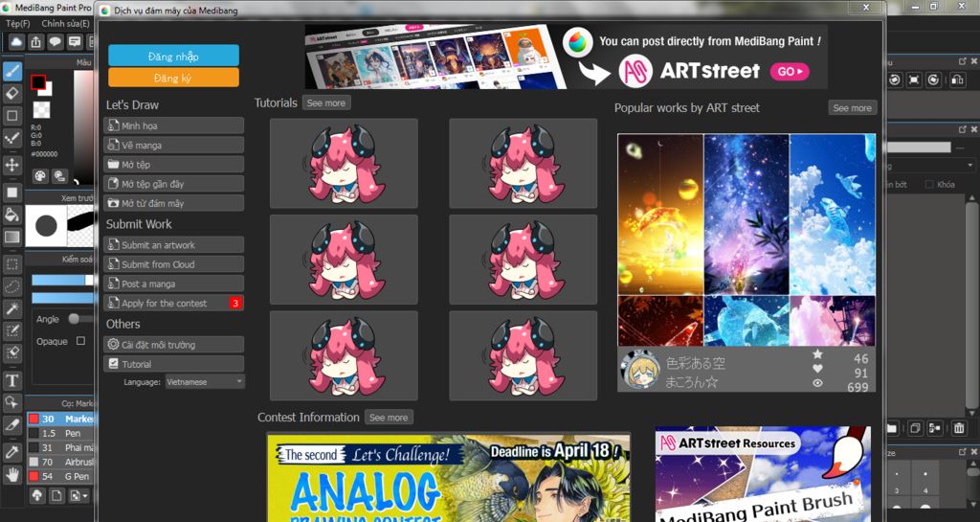
Task: Open the blending mode dropdown in layer panel
Action: point(928,166)
